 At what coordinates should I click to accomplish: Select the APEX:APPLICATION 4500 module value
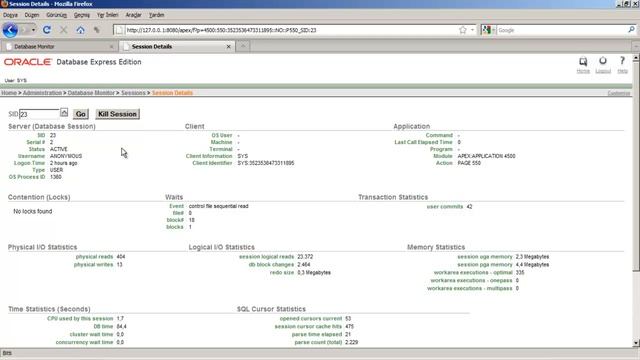click(486, 156)
